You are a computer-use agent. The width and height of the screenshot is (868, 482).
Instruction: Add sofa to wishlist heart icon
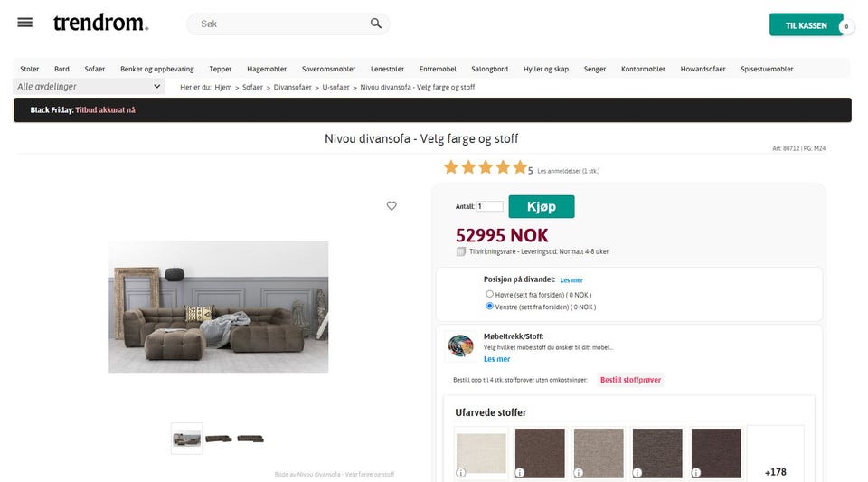(x=392, y=206)
